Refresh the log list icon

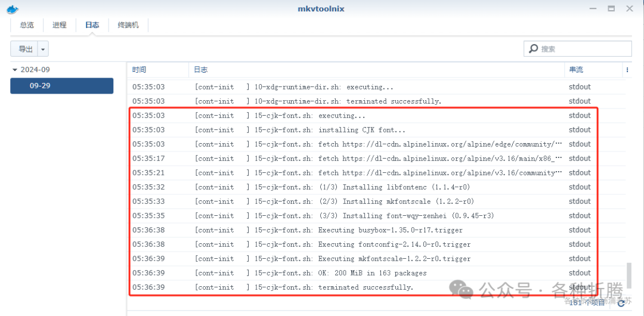621,302
